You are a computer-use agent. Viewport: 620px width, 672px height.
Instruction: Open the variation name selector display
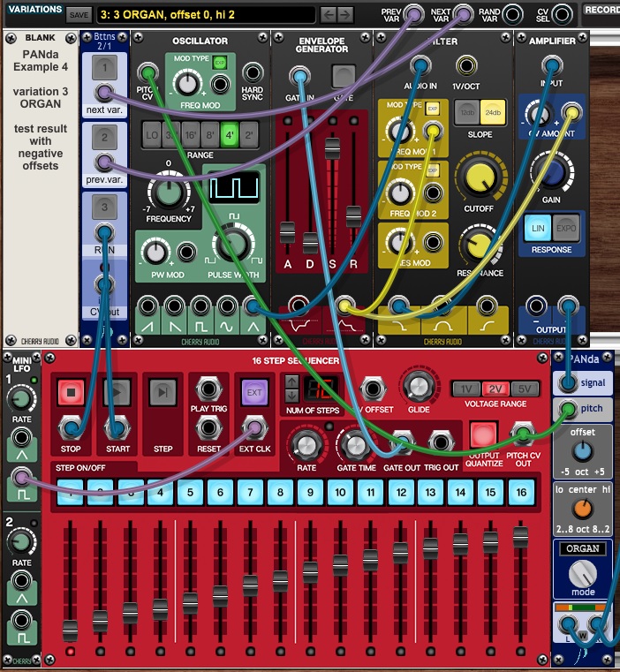click(x=205, y=14)
